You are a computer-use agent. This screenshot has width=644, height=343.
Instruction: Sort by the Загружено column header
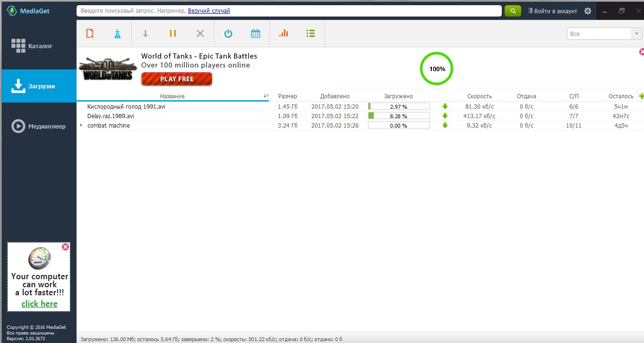tap(398, 96)
